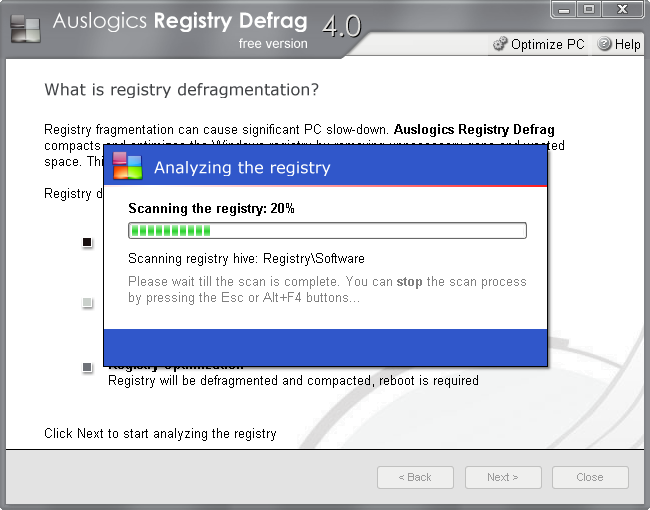Click the black first step square marker
The width and height of the screenshot is (650, 510).
tap(87, 242)
